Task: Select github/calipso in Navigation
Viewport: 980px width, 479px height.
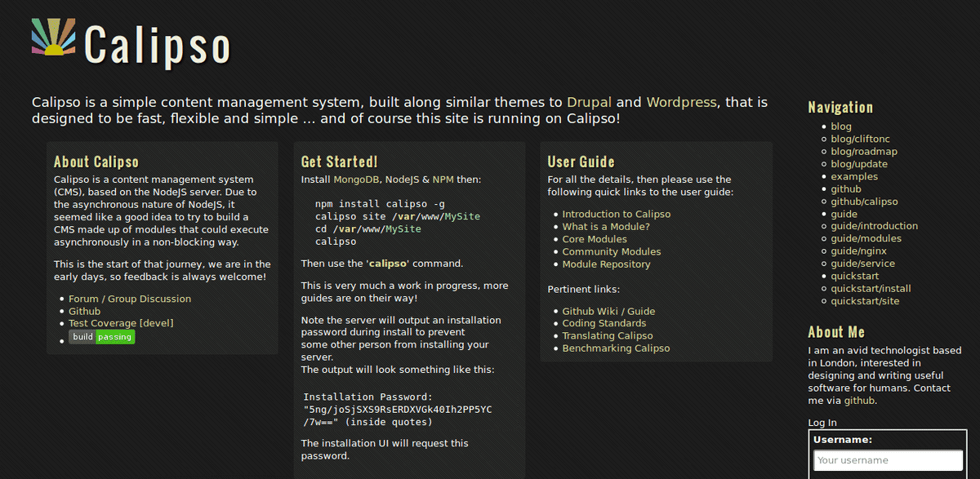Action: tap(864, 202)
